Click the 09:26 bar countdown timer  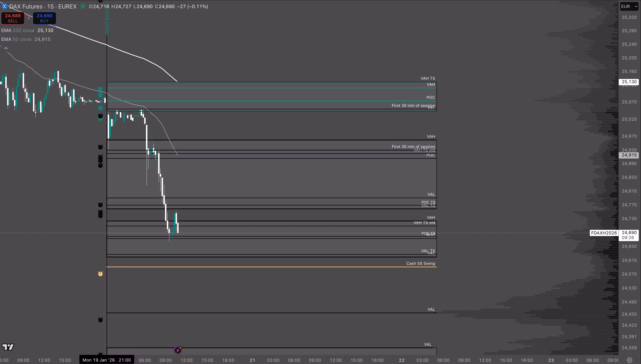coord(628,238)
